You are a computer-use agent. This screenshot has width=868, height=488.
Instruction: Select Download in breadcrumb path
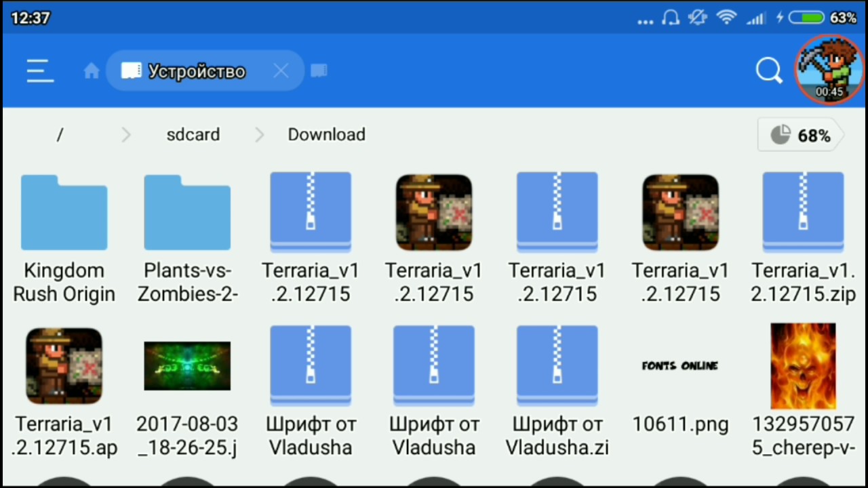tap(326, 135)
